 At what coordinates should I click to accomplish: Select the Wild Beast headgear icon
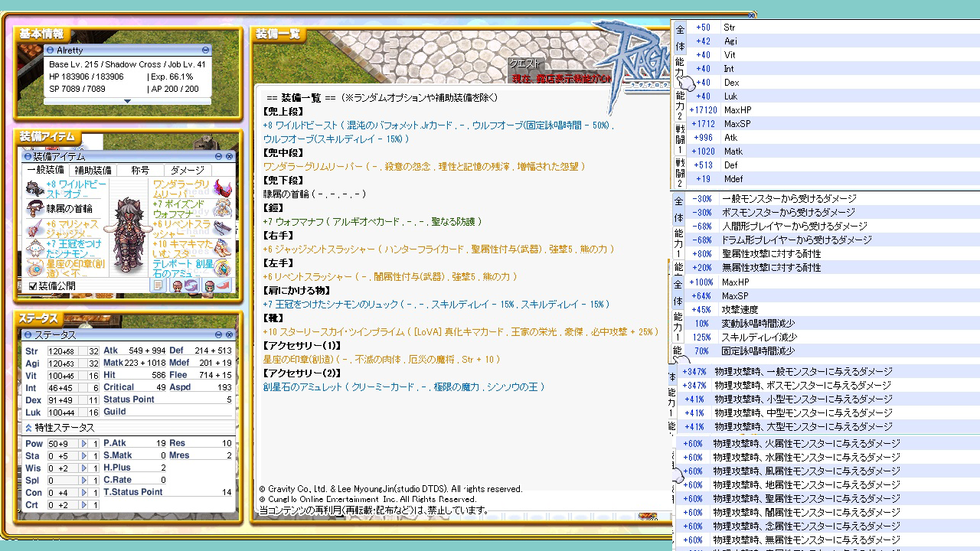click(35, 189)
